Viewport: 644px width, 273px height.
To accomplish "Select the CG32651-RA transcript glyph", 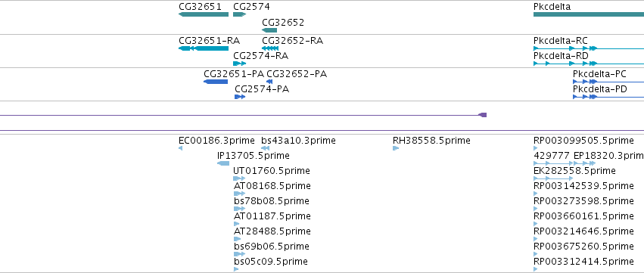I will [x=204, y=48].
